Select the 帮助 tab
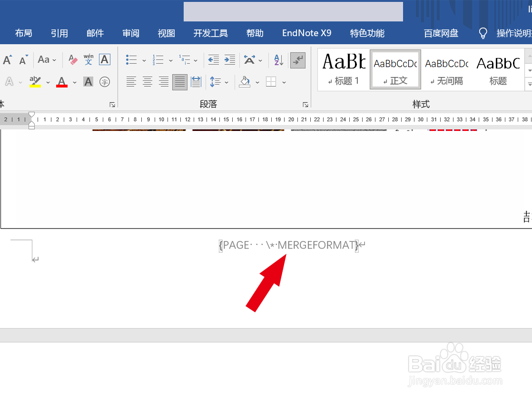 255,33
